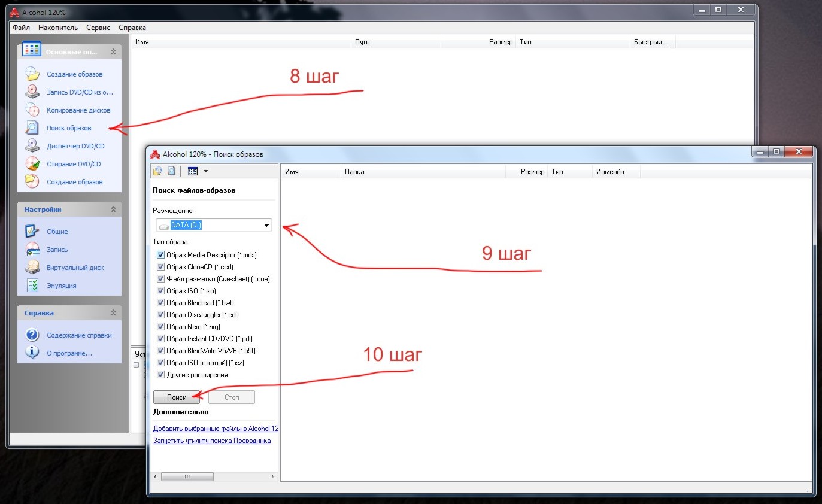
Task: Disable the Другие расширения checkbox
Action: [x=160, y=375]
